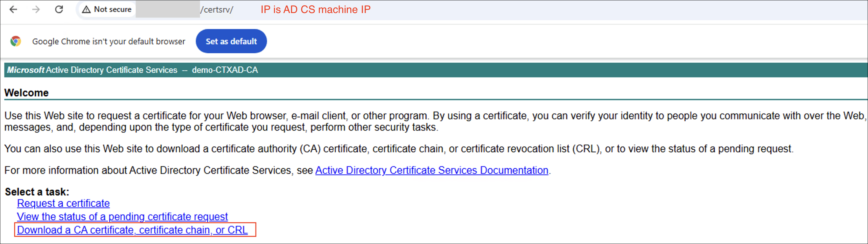Click the Not secure warning triangle icon
The image size is (868, 244).
click(86, 10)
